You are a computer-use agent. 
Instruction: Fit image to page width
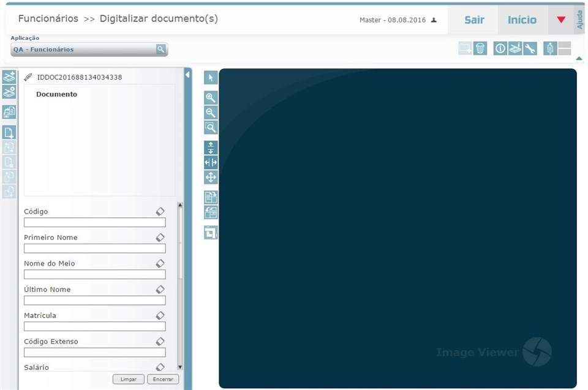coord(210,162)
